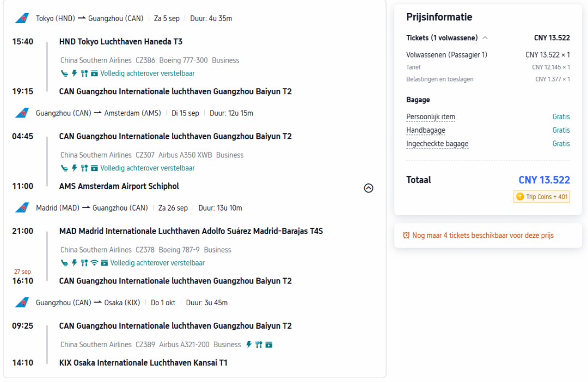Screen dimensions: 588x382
Task: Click the entertainment screen icon for flight CZ386
Action: pyautogui.click(x=95, y=73)
